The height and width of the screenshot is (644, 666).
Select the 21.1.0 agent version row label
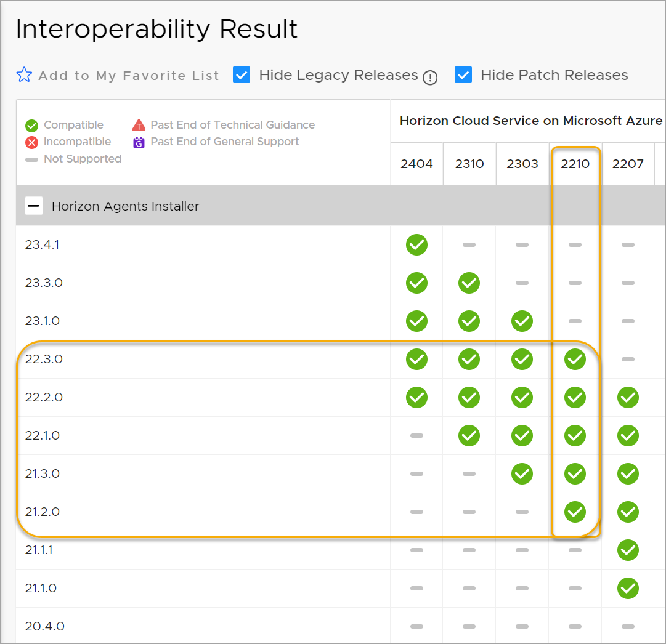click(41, 589)
